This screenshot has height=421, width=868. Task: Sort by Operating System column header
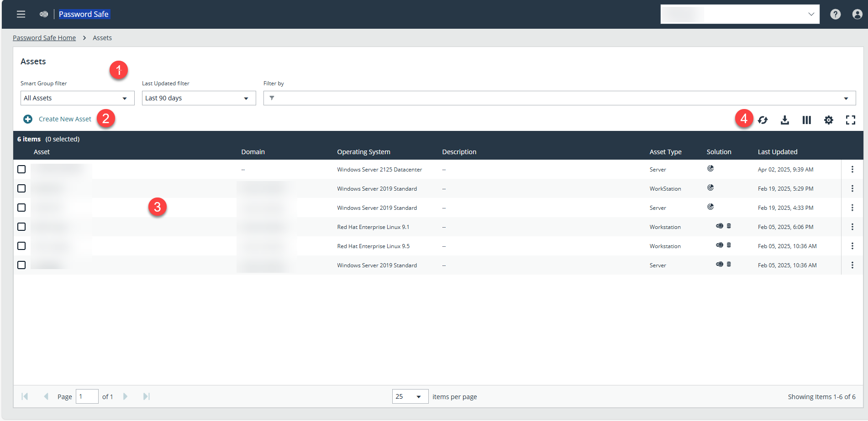pos(363,152)
